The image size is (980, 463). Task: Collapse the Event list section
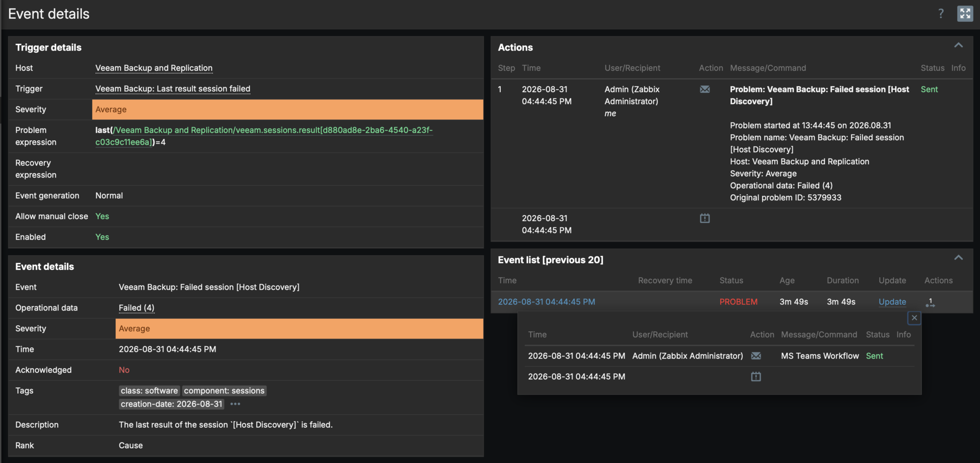(x=959, y=258)
